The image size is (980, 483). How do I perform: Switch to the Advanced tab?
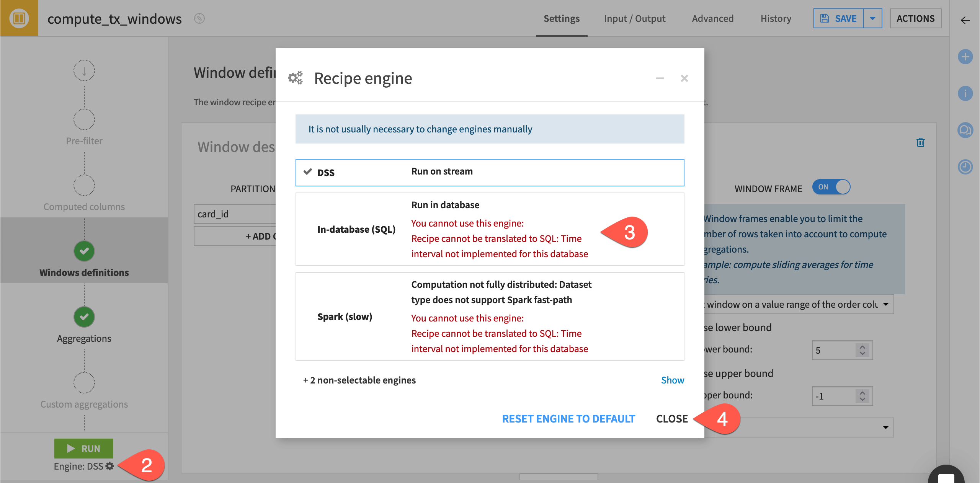[x=713, y=18]
